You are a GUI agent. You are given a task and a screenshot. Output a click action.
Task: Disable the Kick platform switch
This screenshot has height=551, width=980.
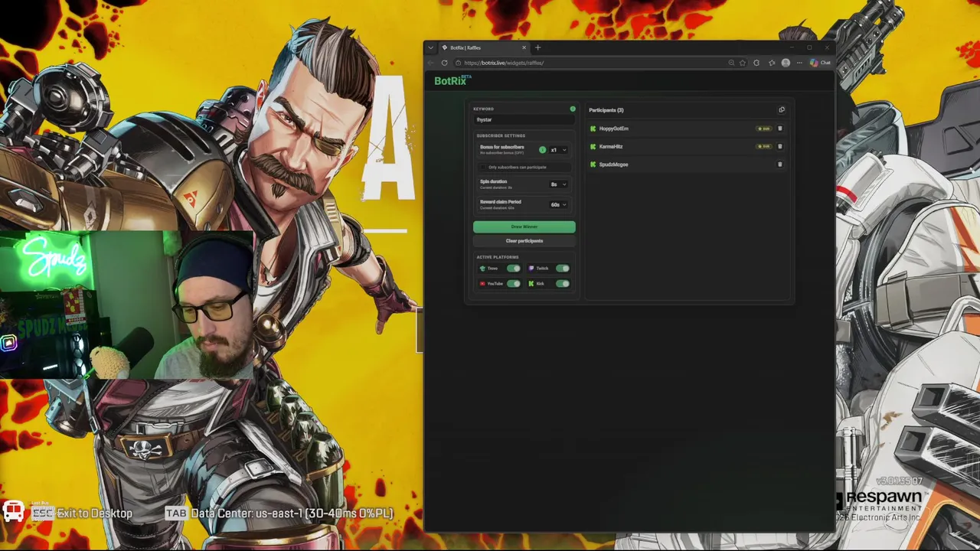[563, 284]
